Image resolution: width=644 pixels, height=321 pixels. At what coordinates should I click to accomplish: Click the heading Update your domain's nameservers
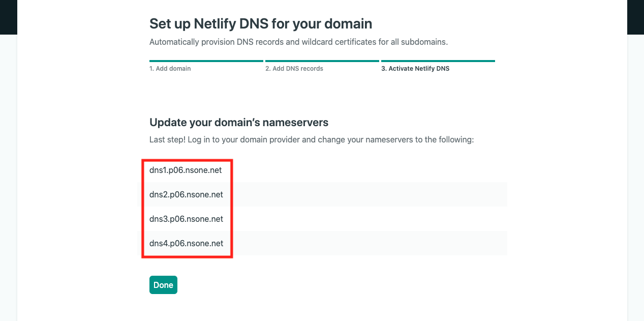(x=239, y=122)
